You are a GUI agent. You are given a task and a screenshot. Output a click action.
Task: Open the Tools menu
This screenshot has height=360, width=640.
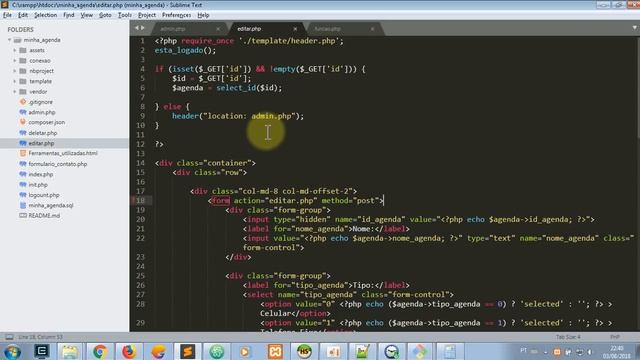[124, 15]
